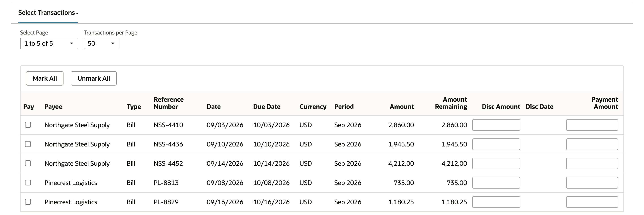Open the Select Page dropdown
This screenshot has width=644, height=215.
[49, 43]
